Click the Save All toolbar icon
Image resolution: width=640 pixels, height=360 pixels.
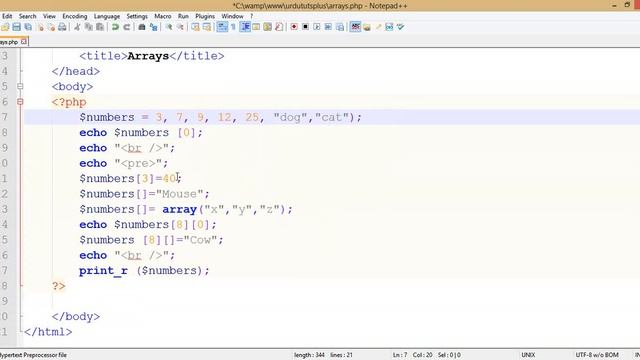(x=28, y=27)
